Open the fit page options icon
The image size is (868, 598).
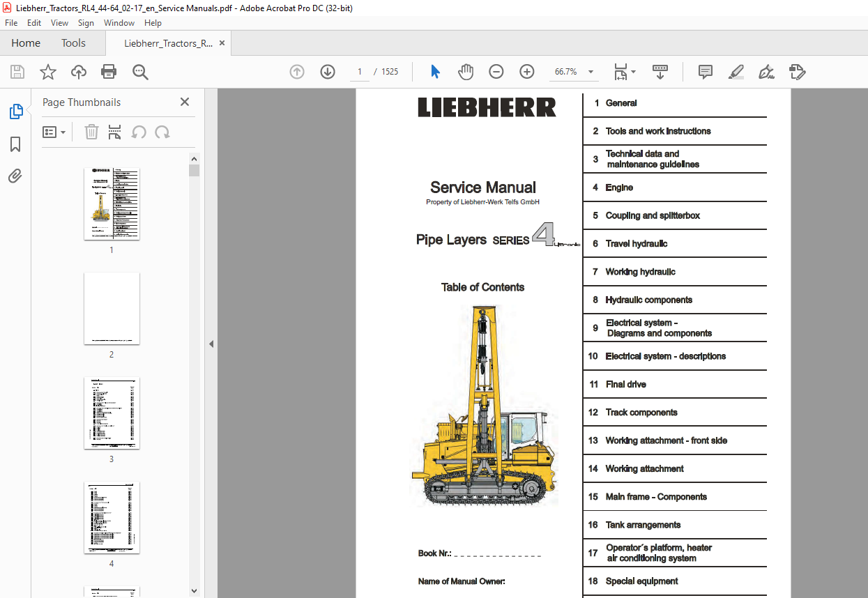pyautogui.click(x=625, y=72)
